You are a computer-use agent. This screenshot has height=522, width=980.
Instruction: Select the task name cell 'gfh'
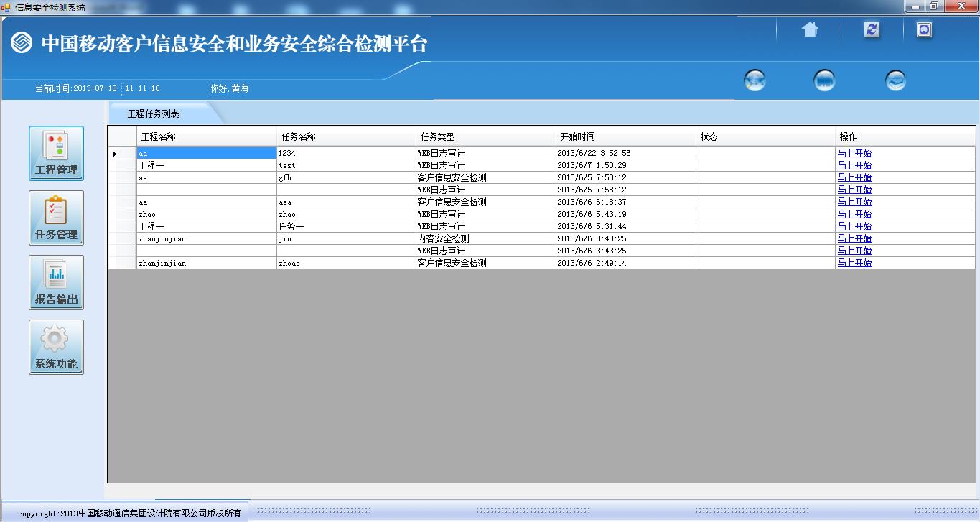(346, 177)
